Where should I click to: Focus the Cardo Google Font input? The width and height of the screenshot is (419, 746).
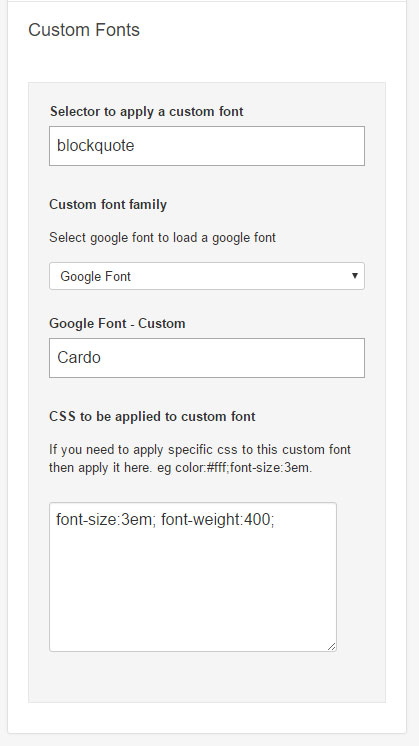click(207, 358)
